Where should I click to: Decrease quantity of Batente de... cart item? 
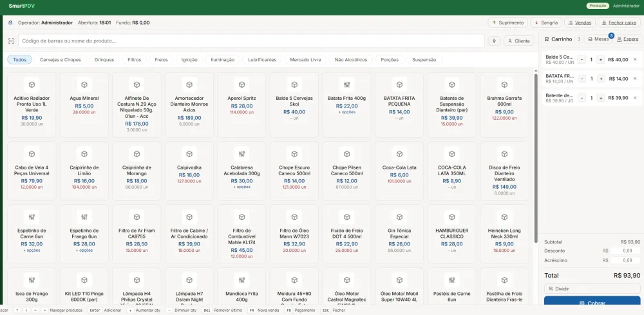coord(582,98)
